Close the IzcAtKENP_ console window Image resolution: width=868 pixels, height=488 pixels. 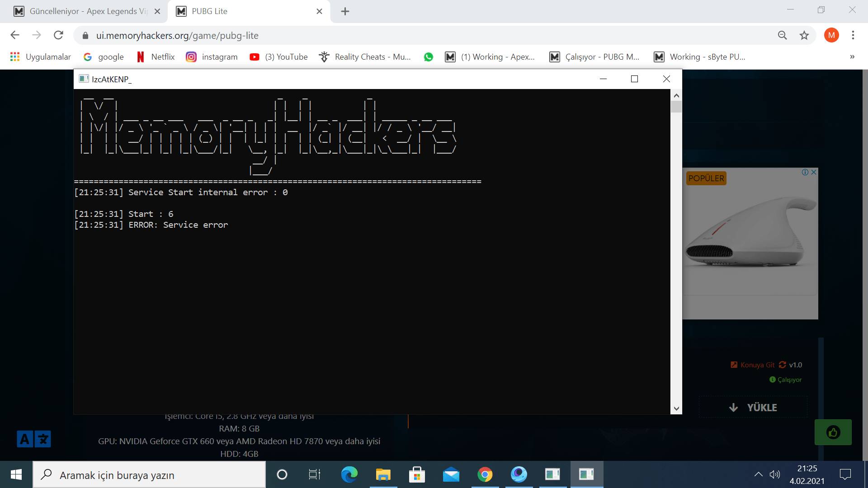coord(666,79)
